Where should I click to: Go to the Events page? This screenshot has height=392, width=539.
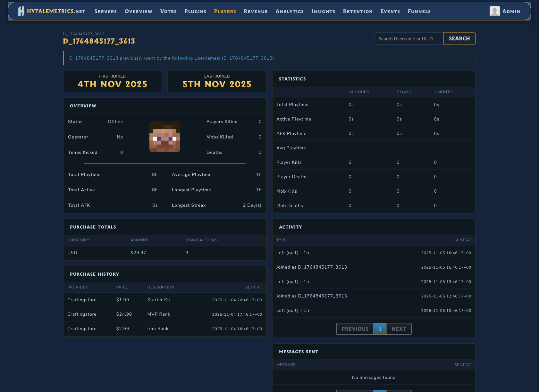[x=390, y=11]
